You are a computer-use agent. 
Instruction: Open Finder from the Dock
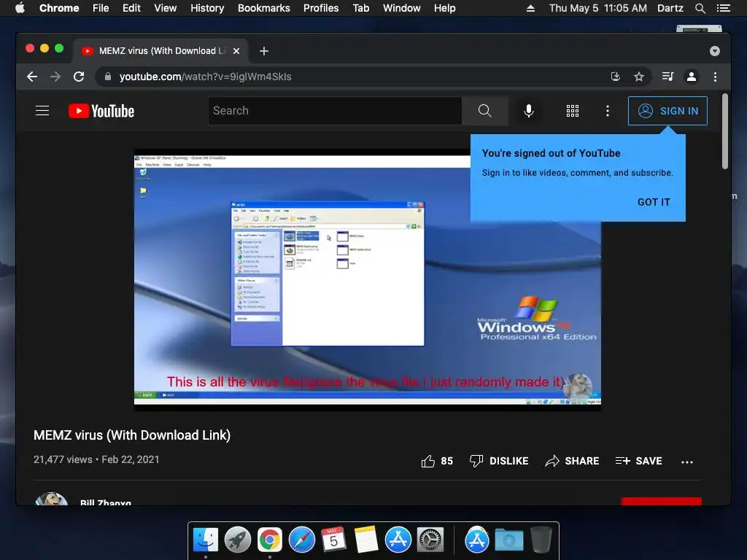[x=206, y=540]
